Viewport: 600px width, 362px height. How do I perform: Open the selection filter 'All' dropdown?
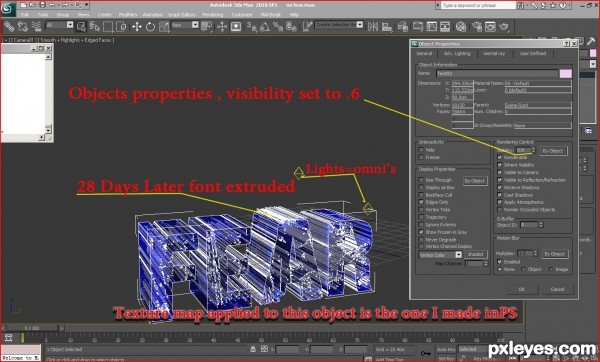(x=70, y=25)
